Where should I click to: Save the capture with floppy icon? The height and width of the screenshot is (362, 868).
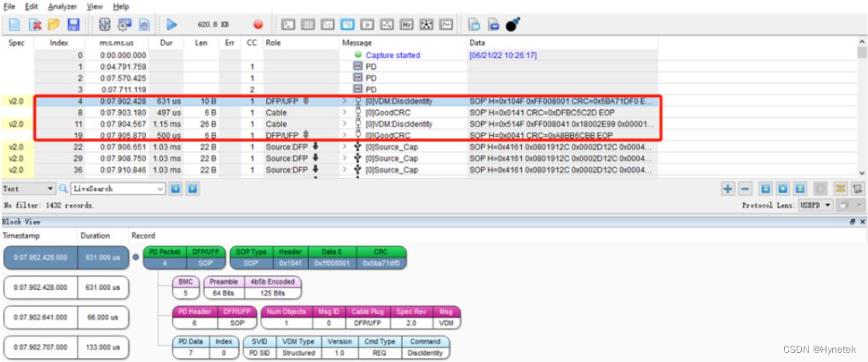73,24
